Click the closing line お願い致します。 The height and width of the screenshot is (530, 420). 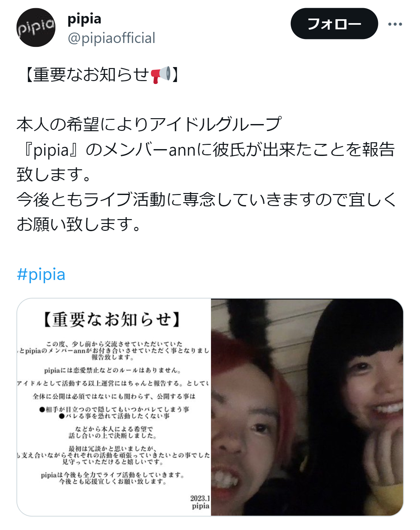79,224
